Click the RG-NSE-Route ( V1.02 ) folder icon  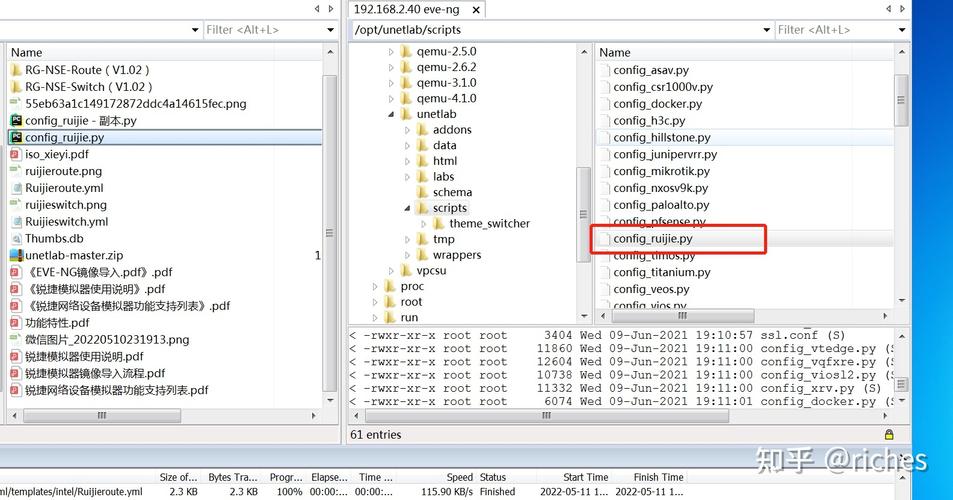pyautogui.click(x=16, y=70)
